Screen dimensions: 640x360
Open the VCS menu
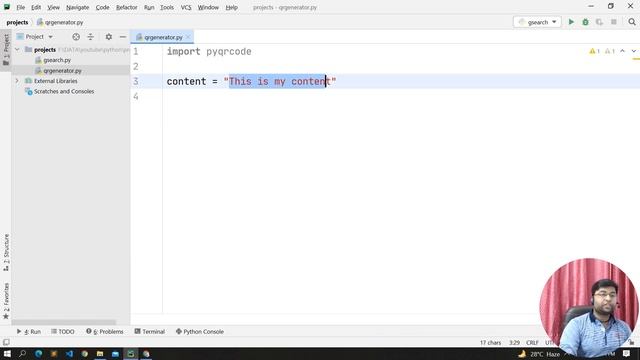click(186, 7)
